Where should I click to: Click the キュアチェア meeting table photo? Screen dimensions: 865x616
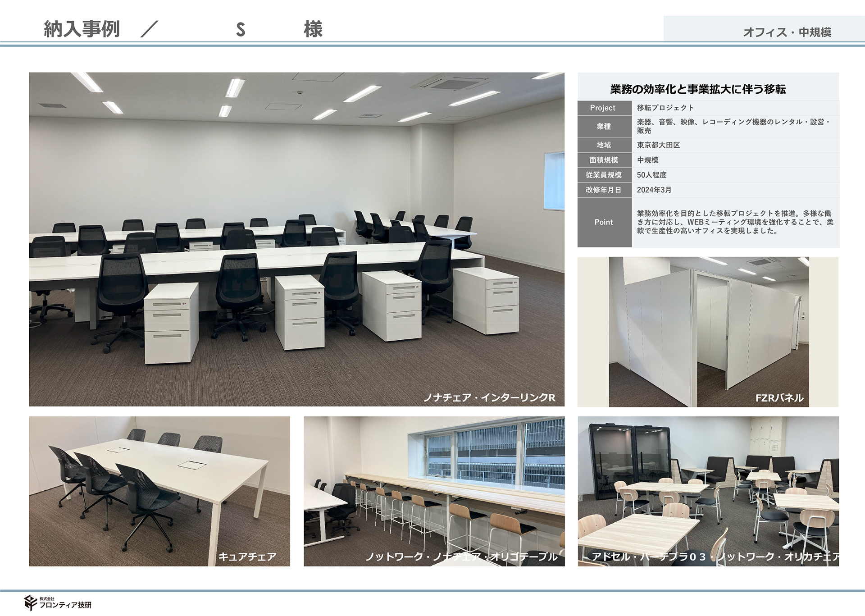point(159,491)
